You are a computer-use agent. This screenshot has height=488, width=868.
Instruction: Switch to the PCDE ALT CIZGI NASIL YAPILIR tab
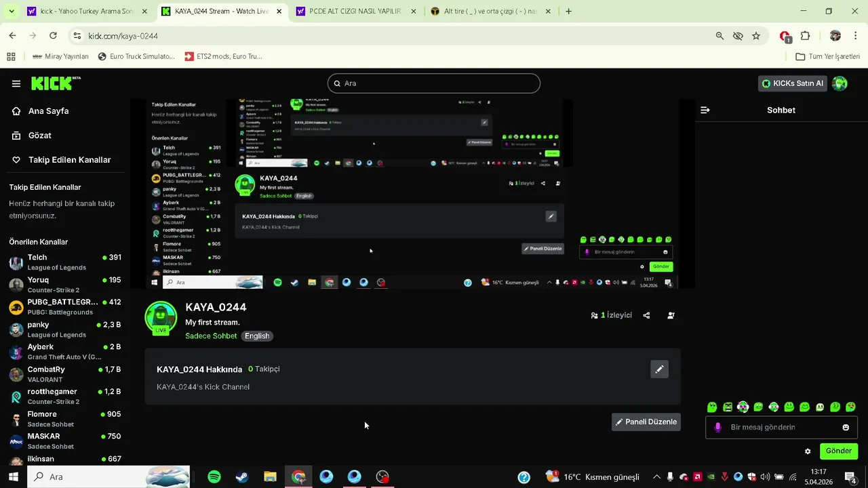tap(355, 12)
